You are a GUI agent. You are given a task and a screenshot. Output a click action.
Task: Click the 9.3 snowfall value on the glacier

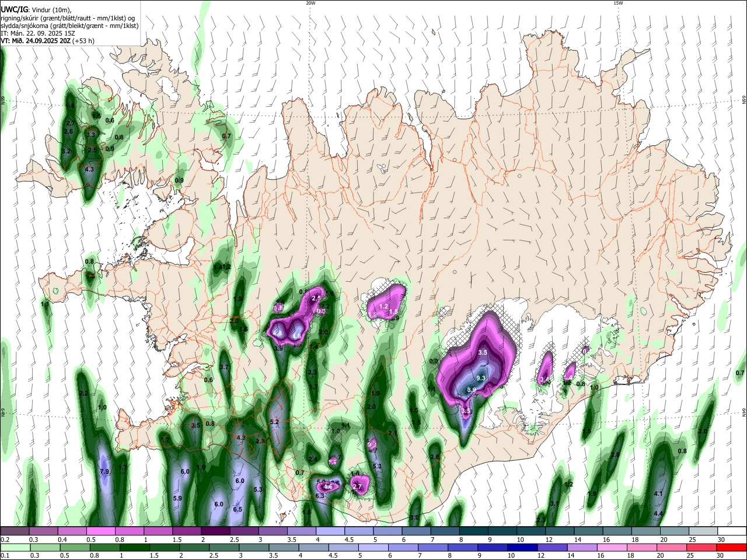click(x=481, y=378)
